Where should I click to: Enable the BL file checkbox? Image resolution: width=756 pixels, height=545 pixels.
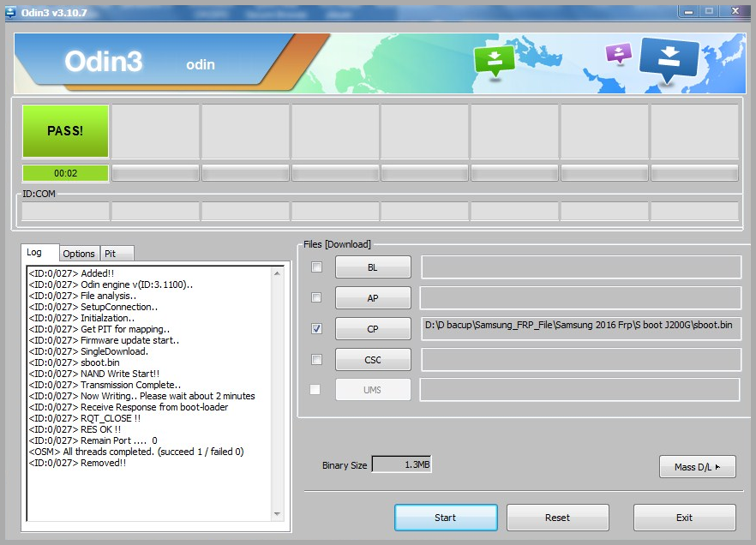pos(317,267)
